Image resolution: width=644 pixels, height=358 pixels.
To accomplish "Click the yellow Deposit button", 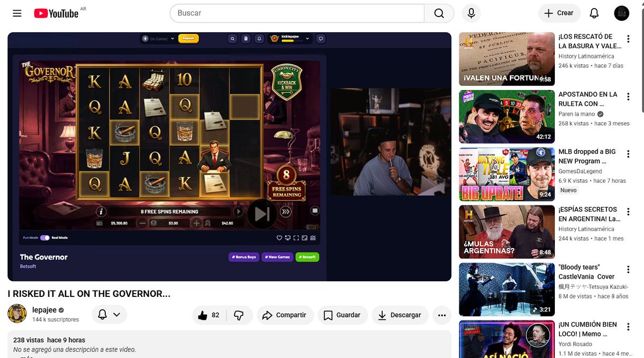I will (188, 39).
